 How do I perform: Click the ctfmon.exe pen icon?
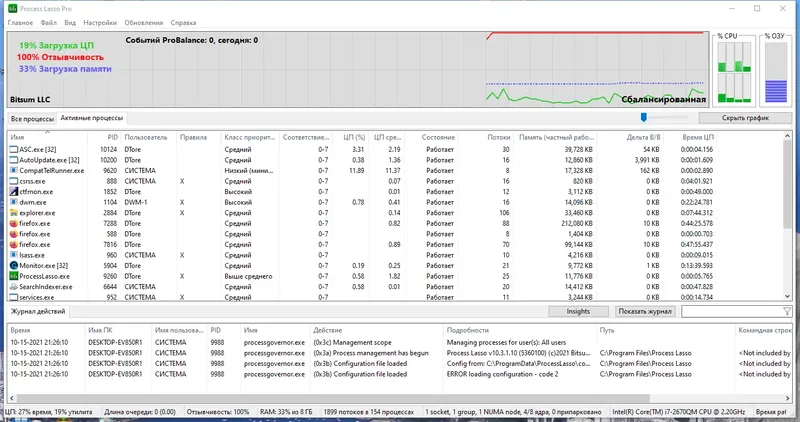point(14,192)
